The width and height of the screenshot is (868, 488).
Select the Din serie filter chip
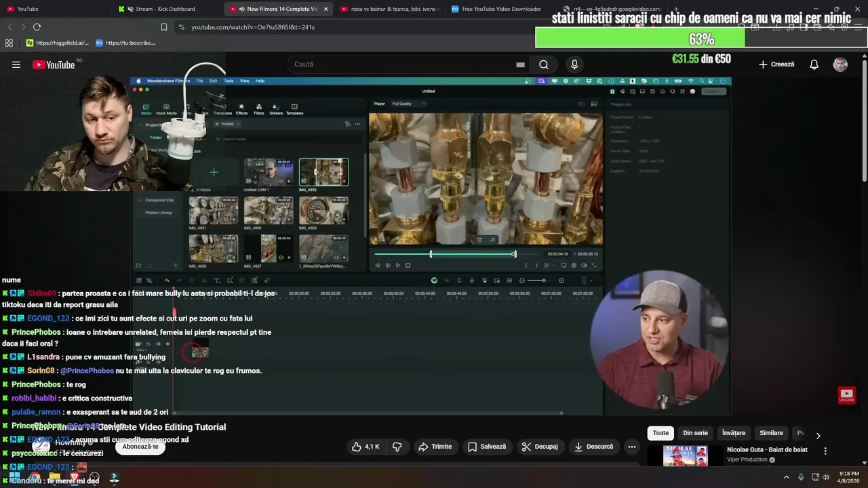click(x=695, y=433)
